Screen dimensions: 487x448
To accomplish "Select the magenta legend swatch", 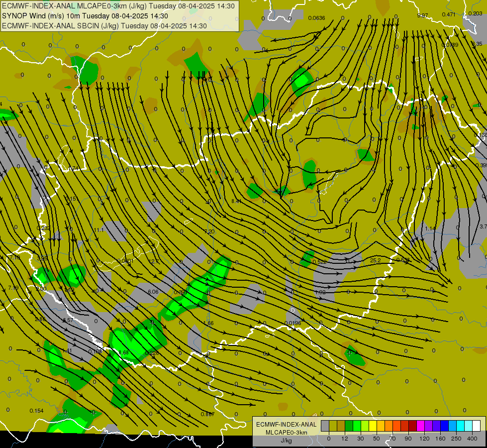I will coord(420,426).
